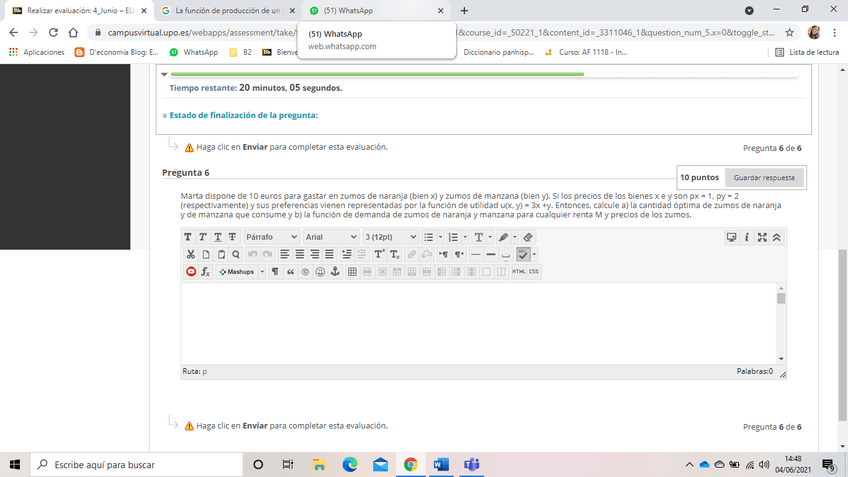Image resolution: width=848 pixels, height=477 pixels.
Task: Toggle bold text formatting in editor
Action: (189, 237)
